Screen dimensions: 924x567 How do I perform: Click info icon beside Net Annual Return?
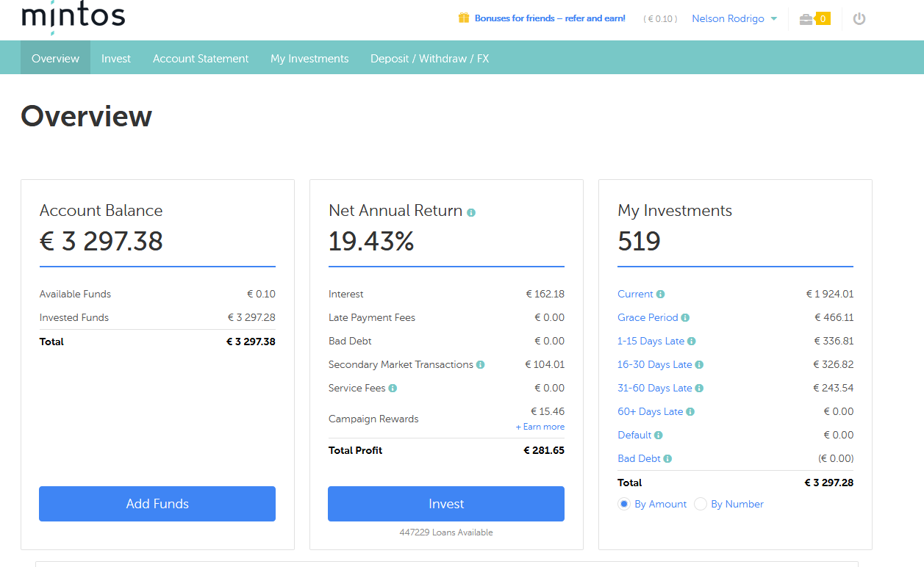point(471,212)
